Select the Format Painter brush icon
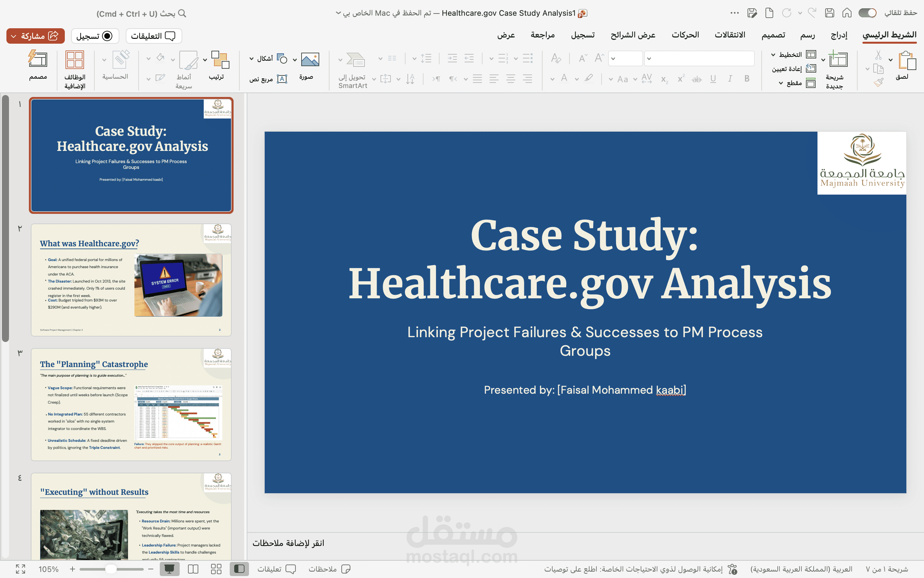924x578 pixels. tap(878, 82)
